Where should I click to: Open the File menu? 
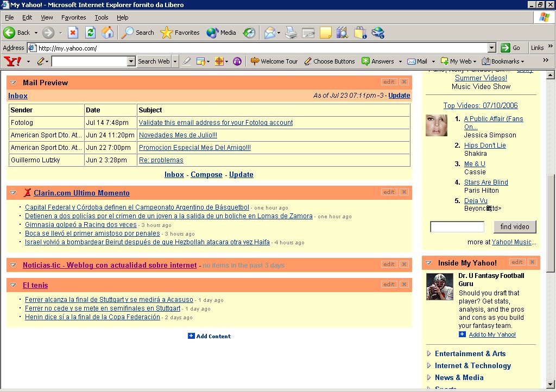9,17
